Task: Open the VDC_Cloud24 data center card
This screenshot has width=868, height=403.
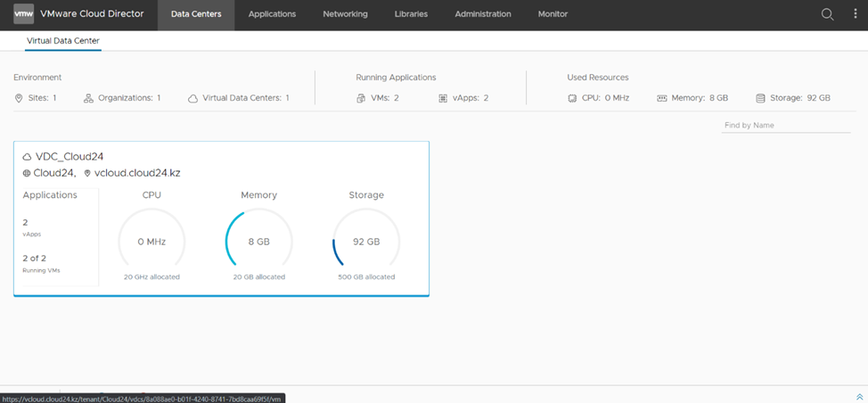Action: click(70, 157)
